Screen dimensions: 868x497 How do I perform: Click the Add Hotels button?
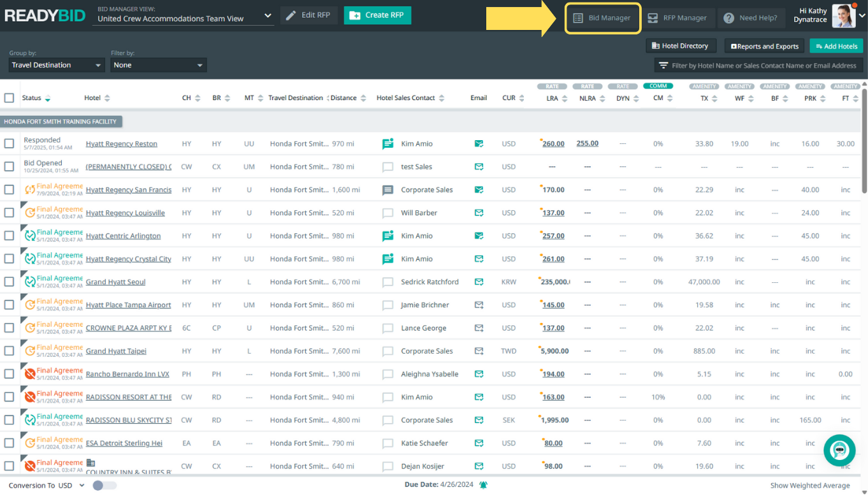[x=836, y=46]
